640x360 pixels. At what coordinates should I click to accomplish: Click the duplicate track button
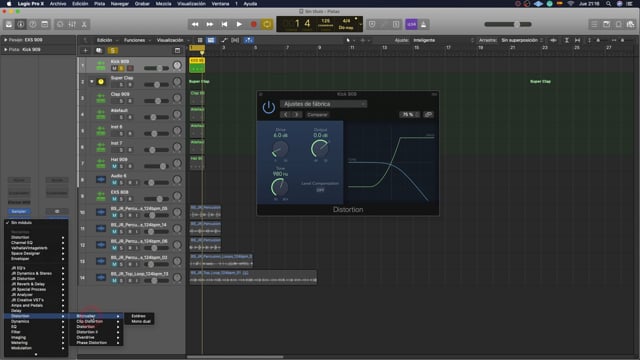(x=99, y=51)
